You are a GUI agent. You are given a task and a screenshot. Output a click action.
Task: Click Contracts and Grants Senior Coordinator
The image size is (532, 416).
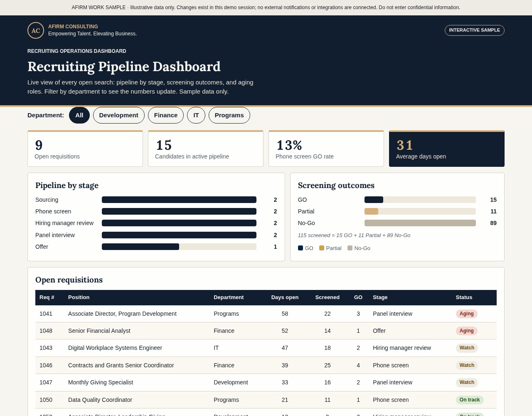coord(121,365)
